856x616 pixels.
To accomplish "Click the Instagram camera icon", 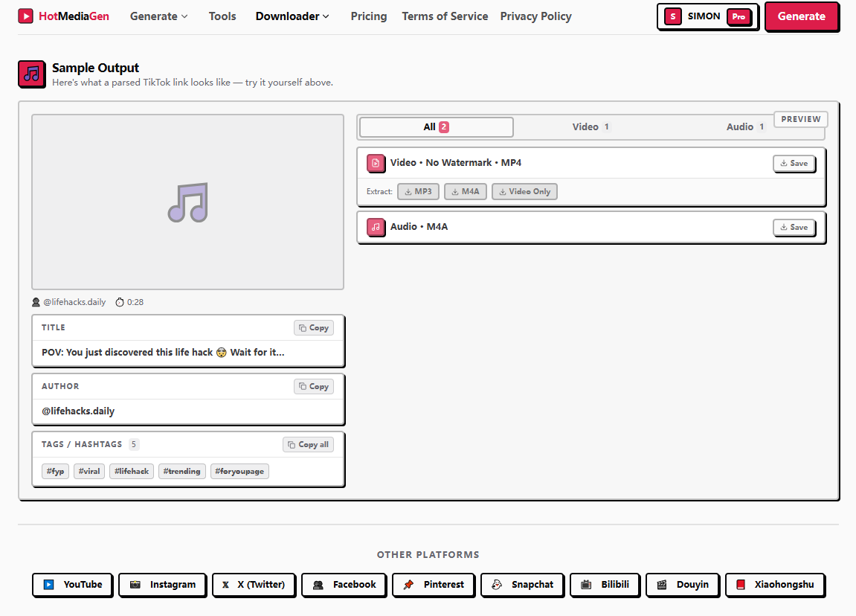I will coord(135,584).
